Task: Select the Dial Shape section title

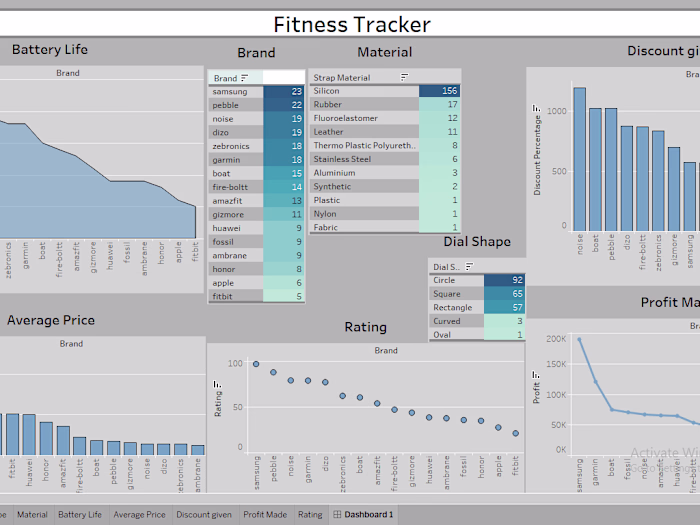Action: (477, 242)
